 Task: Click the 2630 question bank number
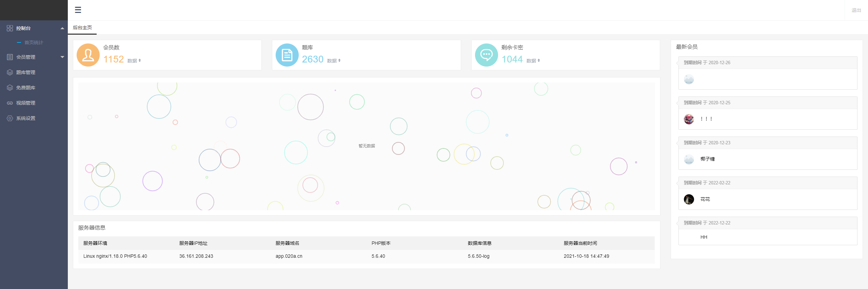(312, 59)
